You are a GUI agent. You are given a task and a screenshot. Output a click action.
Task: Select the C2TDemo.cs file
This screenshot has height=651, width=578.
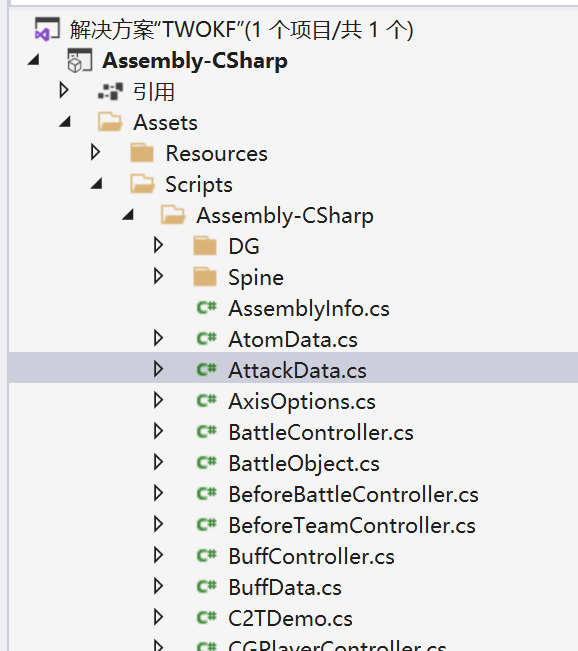pyautogui.click(x=290, y=619)
